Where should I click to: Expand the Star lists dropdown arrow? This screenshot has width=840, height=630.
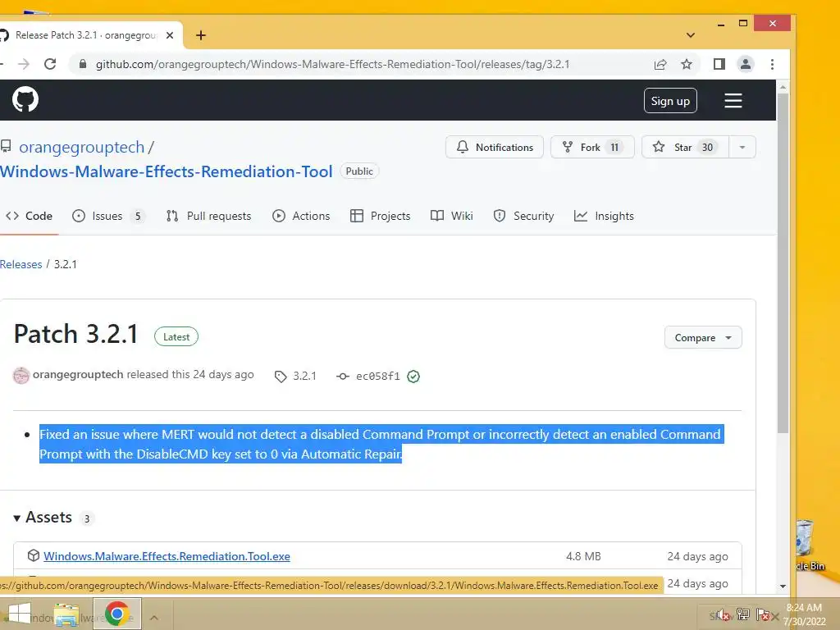pos(742,148)
